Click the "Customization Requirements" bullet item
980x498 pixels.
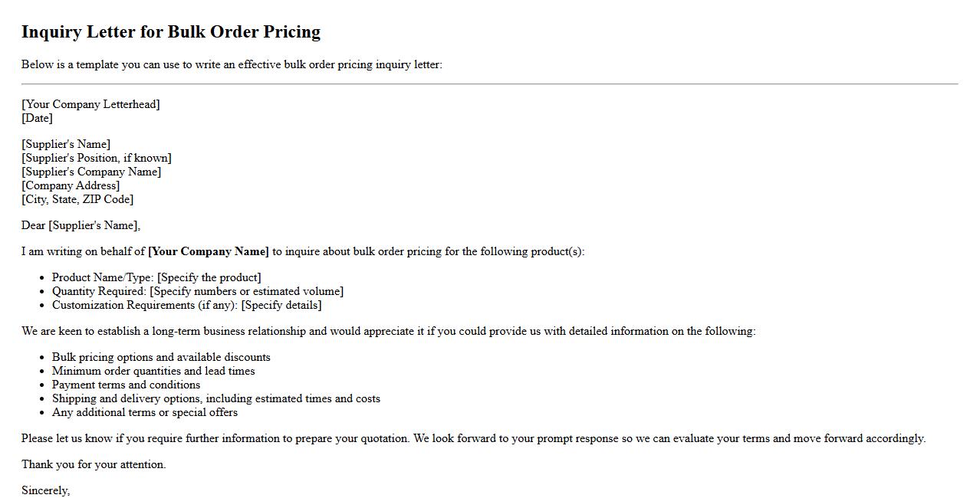click(x=186, y=305)
